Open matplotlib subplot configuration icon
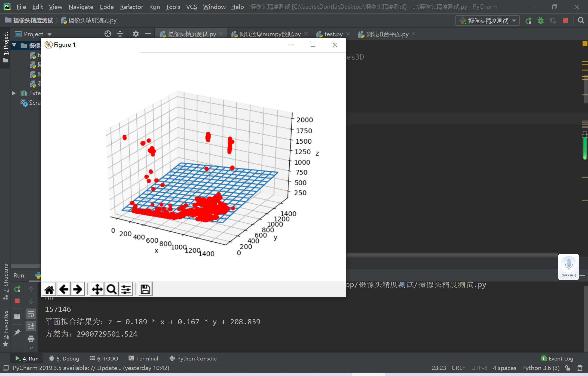Screen dimensions: 588x376 126,289
